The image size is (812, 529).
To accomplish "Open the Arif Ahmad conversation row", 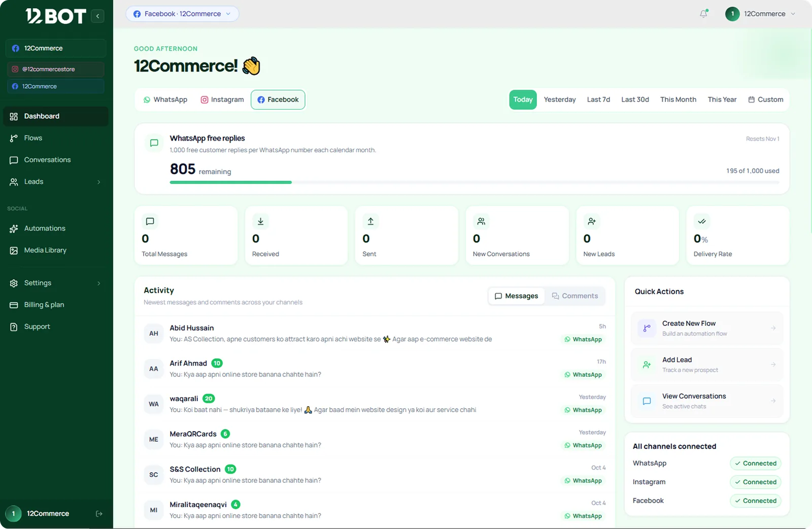I will click(x=375, y=369).
